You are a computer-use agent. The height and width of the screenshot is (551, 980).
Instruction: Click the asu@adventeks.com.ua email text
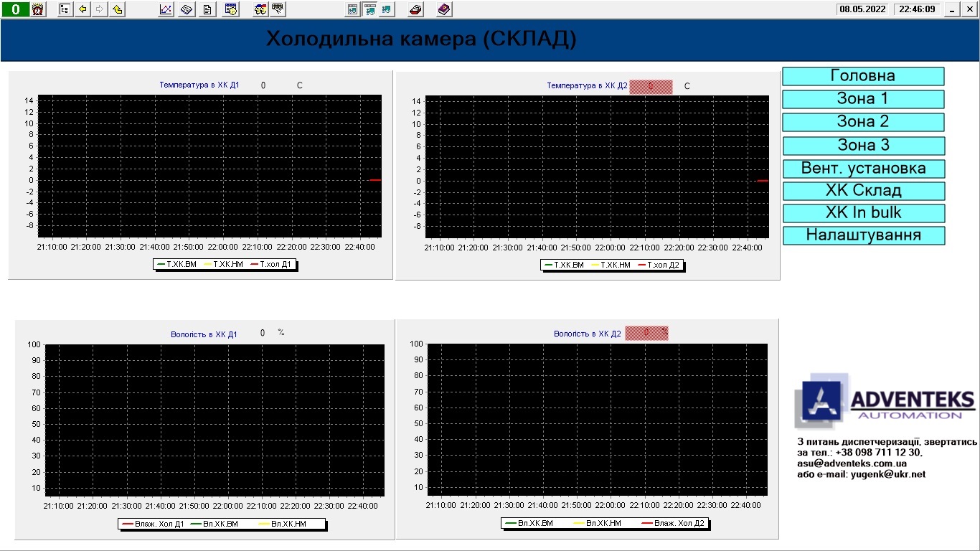[x=852, y=463]
